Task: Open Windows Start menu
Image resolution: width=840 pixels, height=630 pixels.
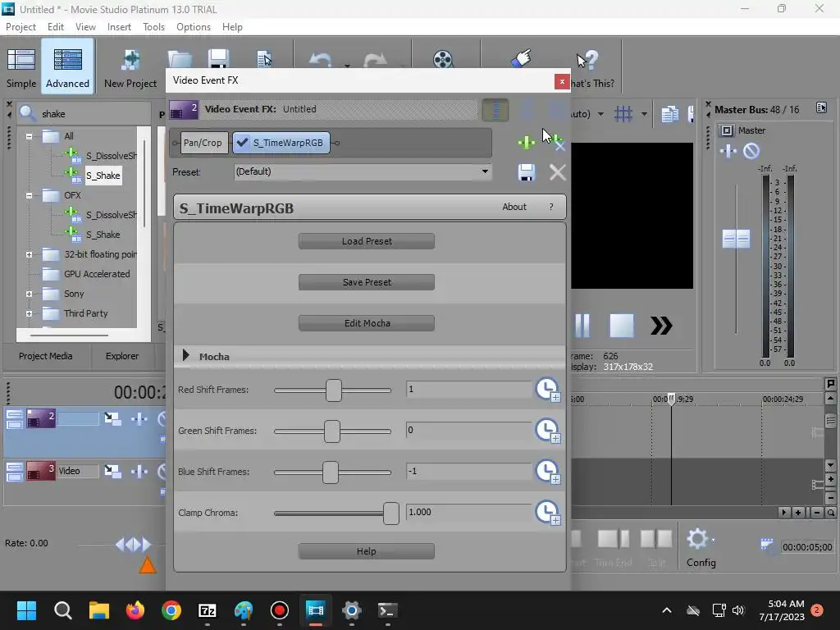Action: 26,610
